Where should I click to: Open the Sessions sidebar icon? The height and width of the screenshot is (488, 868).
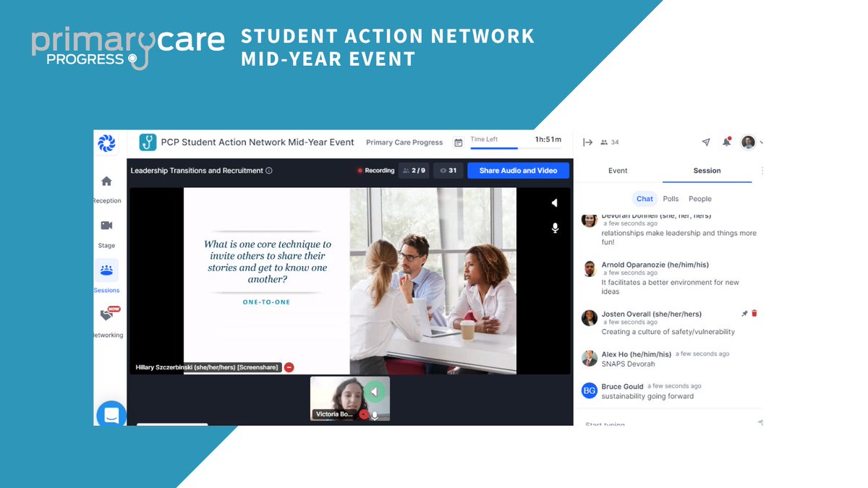pyautogui.click(x=106, y=270)
